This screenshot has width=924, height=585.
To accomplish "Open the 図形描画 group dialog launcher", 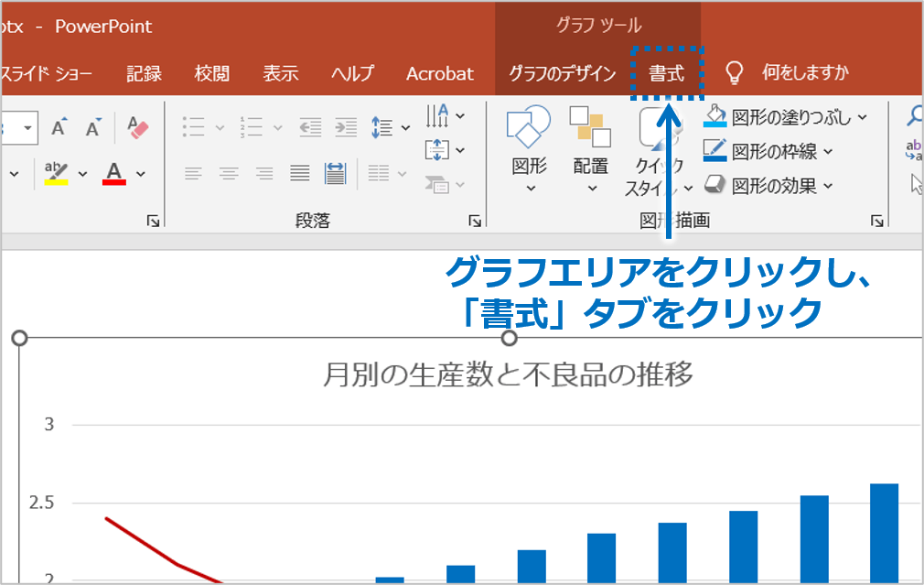I will coord(876,222).
